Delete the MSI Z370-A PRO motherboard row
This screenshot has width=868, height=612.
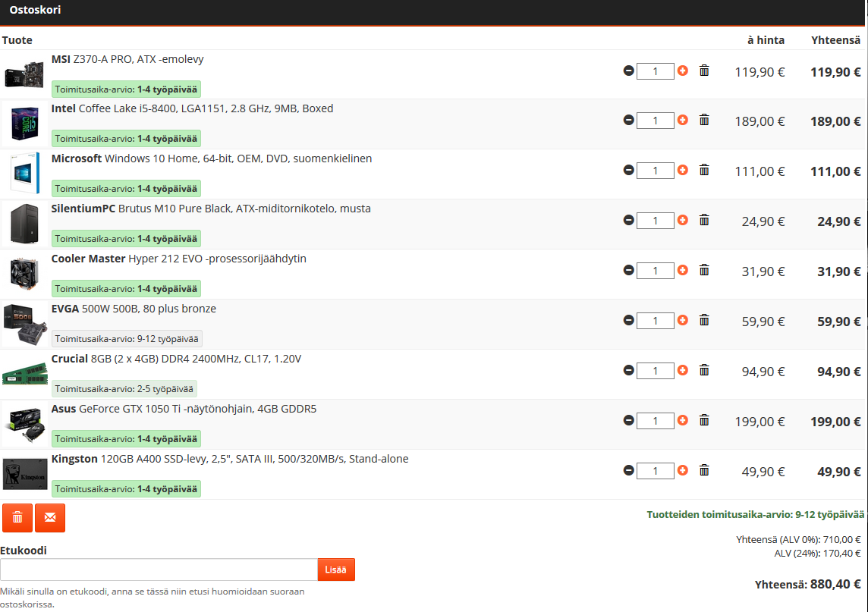point(704,71)
